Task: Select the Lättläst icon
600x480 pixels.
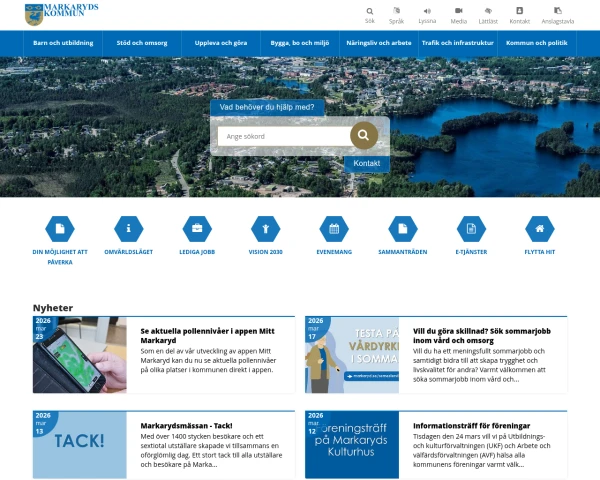Action: (488, 11)
